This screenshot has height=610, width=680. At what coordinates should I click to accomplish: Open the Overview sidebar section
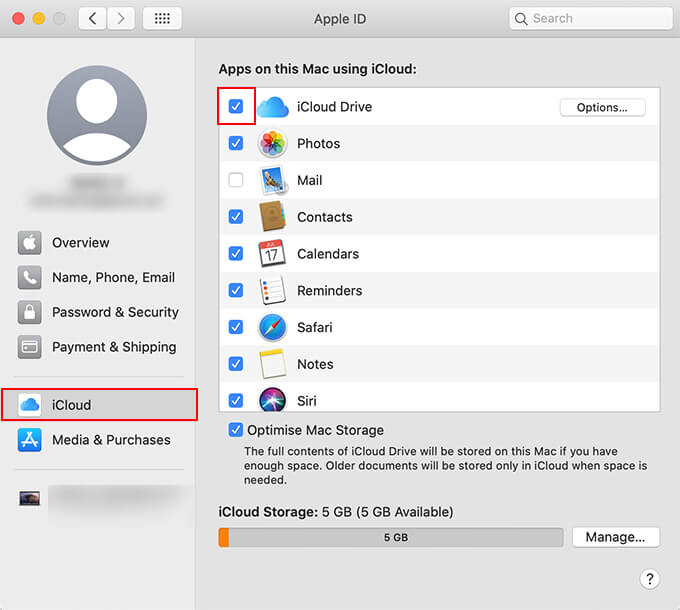click(x=80, y=243)
